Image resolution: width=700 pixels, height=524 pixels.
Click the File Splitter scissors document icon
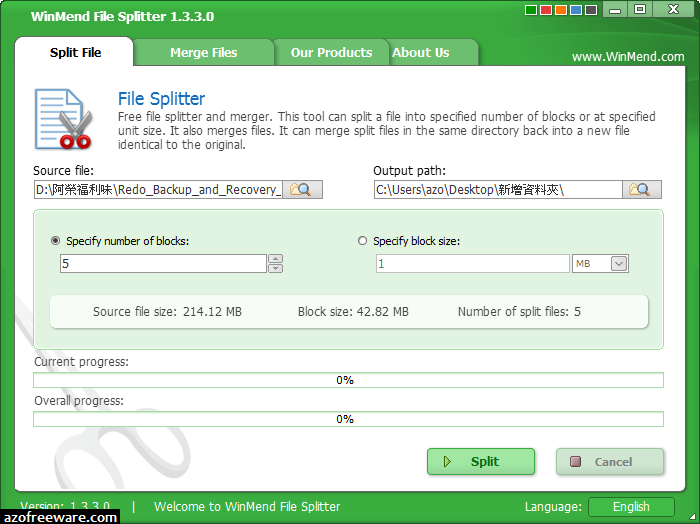(x=63, y=119)
